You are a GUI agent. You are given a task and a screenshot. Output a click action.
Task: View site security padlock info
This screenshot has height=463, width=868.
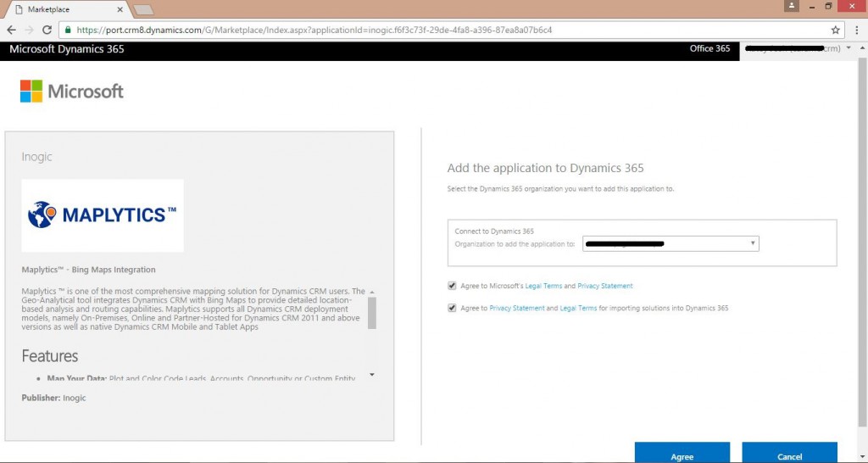pyautogui.click(x=68, y=30)
